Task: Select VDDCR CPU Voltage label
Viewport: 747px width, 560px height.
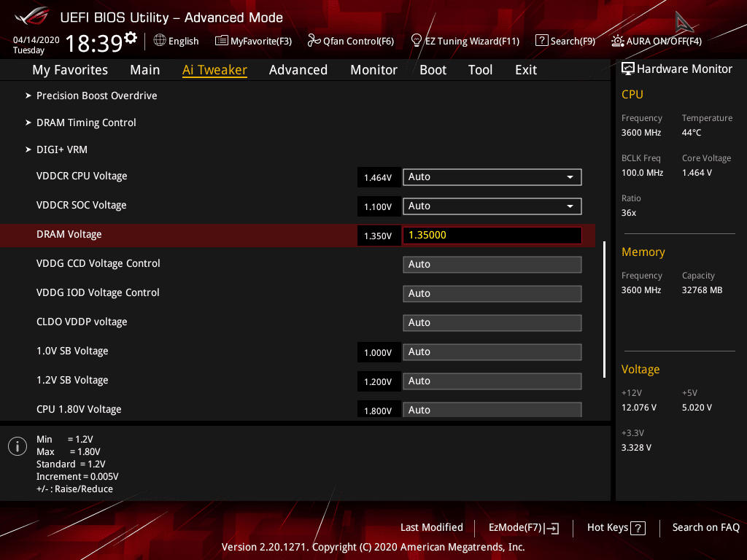Action: pyautogui.click(x=82, y=176)
